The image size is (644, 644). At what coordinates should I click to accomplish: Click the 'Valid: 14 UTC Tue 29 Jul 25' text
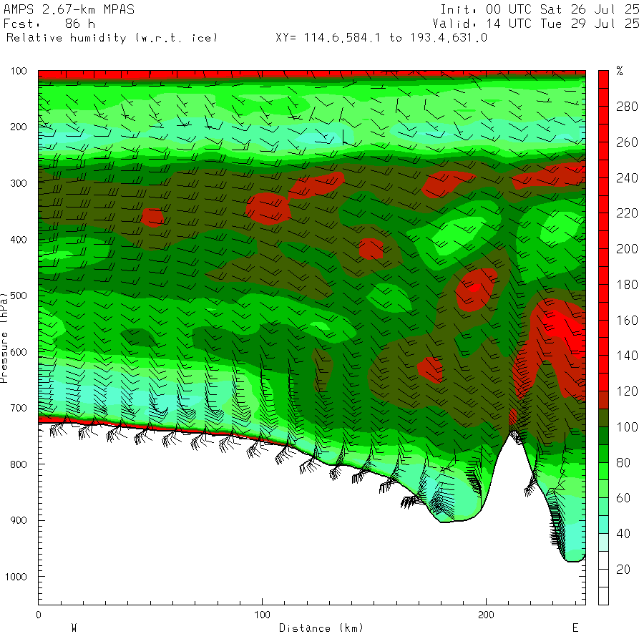tap(536, 24)
